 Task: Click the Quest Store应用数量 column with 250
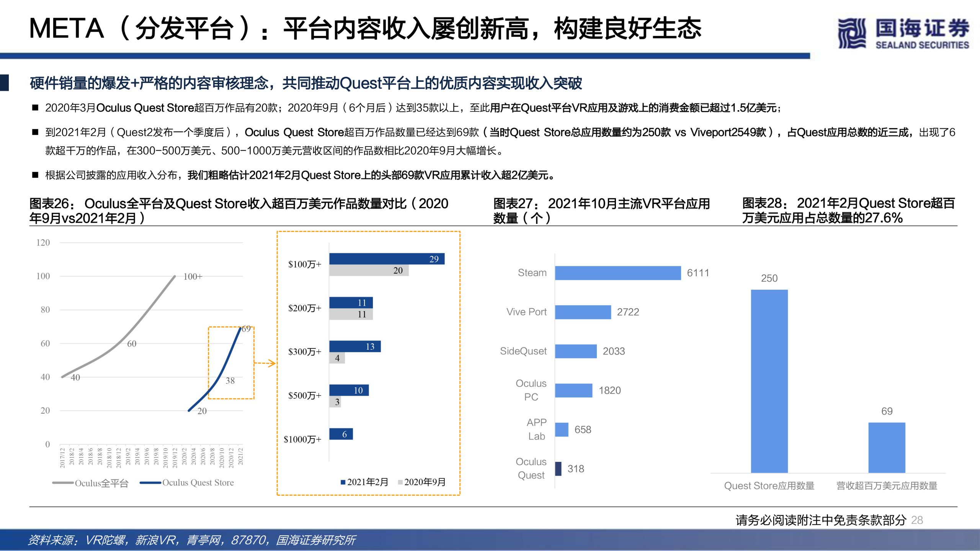pos(769,381)
